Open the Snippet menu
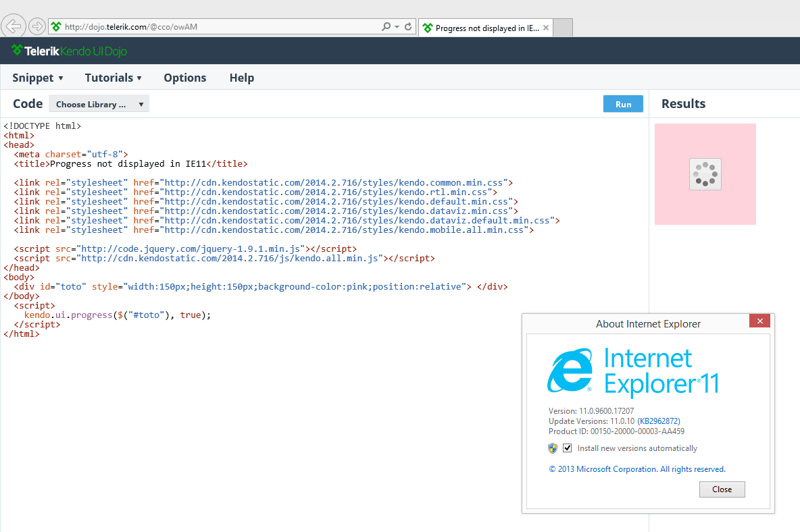This screenshot has height=532, width=800. [x=38, y=78]
